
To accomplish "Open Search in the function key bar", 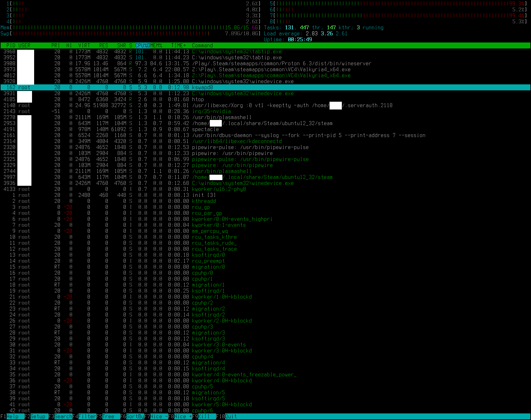I will pyautogui.click(x=60, y=416).
